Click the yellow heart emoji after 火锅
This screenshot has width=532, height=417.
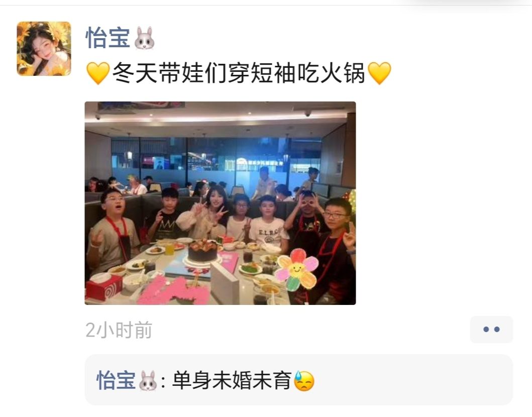point(379,73)
